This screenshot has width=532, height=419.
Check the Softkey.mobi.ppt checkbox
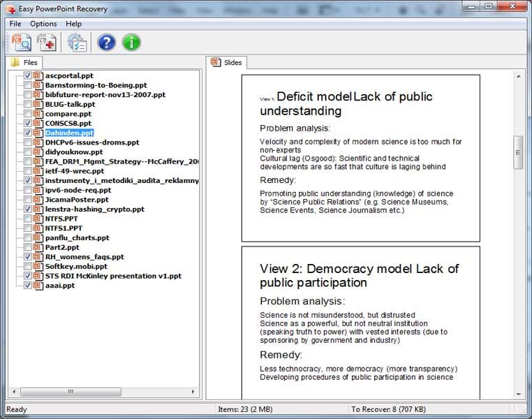[28, 266]
